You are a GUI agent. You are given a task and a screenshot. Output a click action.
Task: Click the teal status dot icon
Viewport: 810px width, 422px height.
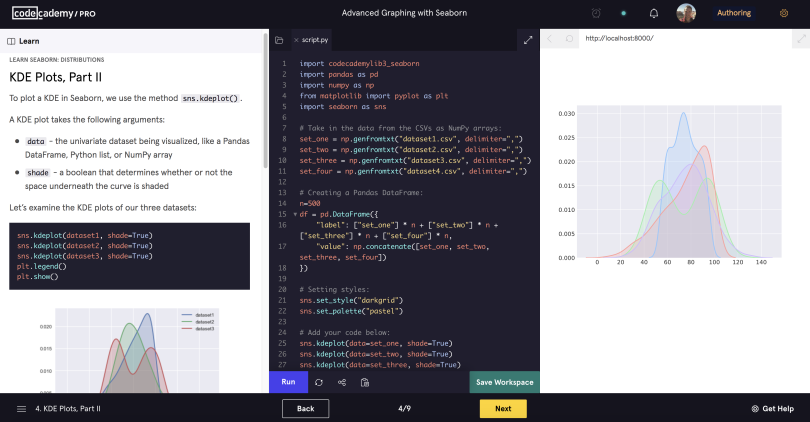[624, 13]
